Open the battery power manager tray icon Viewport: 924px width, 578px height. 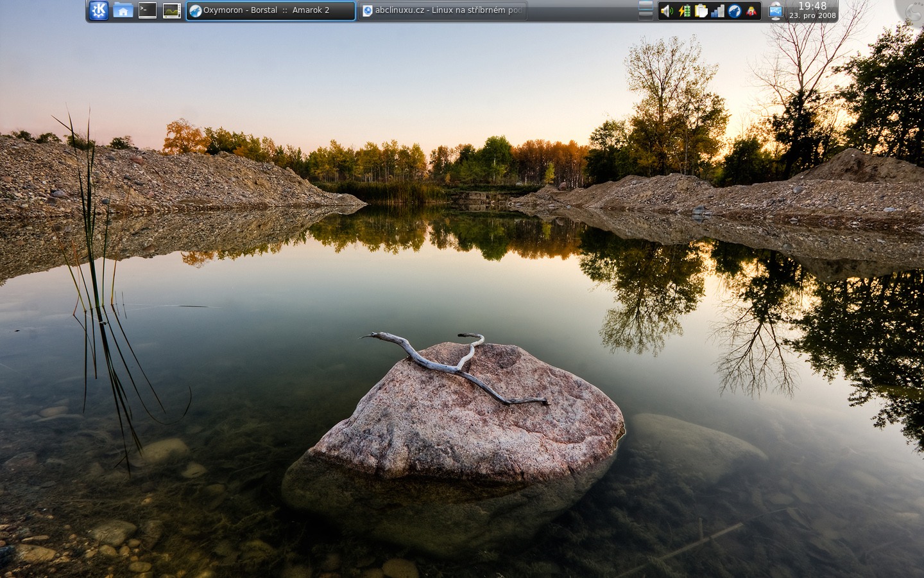click(684, 11)
